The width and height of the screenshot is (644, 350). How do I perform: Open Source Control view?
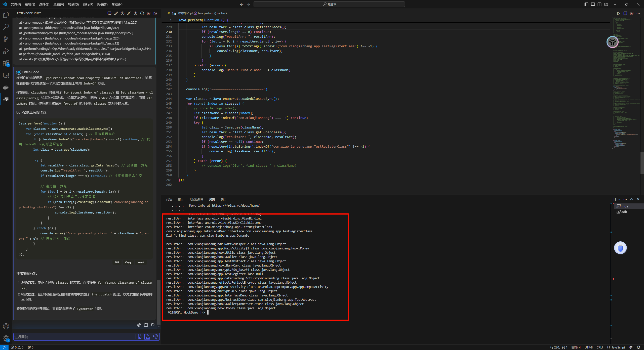pyautogui.click(x=6, y=39)
